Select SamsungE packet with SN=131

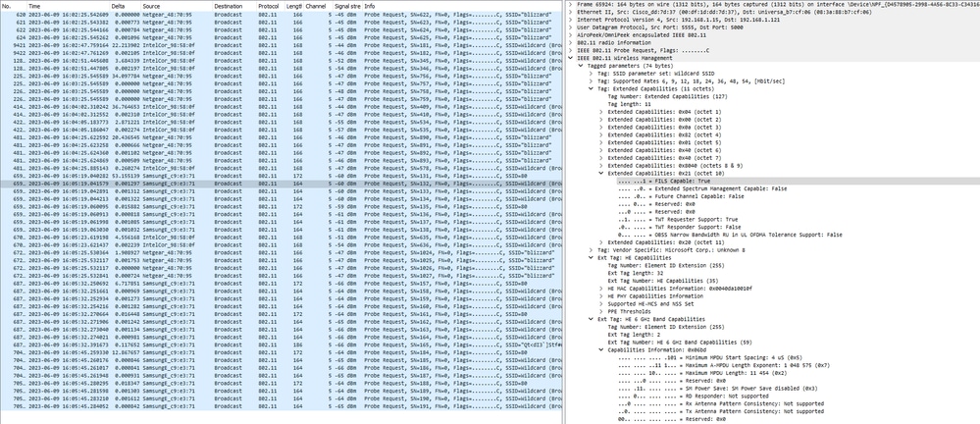tap(282, 176)
